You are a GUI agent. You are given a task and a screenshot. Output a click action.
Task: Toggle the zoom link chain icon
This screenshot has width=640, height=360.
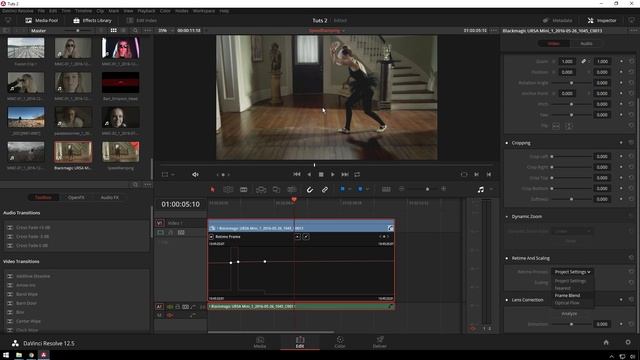[584, 61]
